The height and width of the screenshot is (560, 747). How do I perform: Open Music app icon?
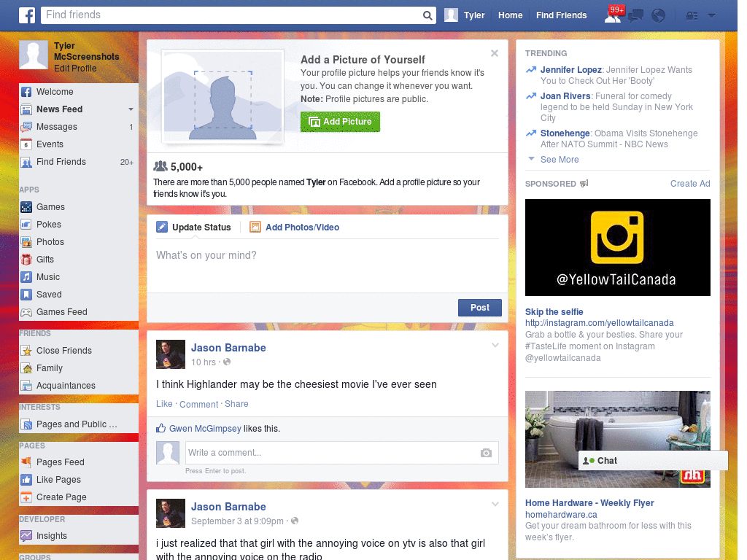(x=26, y=277)
